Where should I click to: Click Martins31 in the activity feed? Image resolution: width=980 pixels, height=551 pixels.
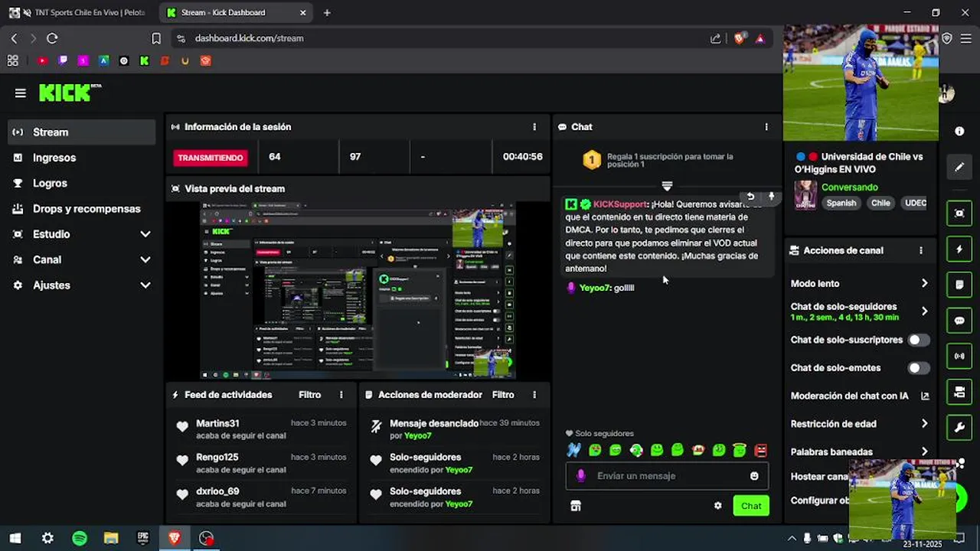click(x=217, y=423)
